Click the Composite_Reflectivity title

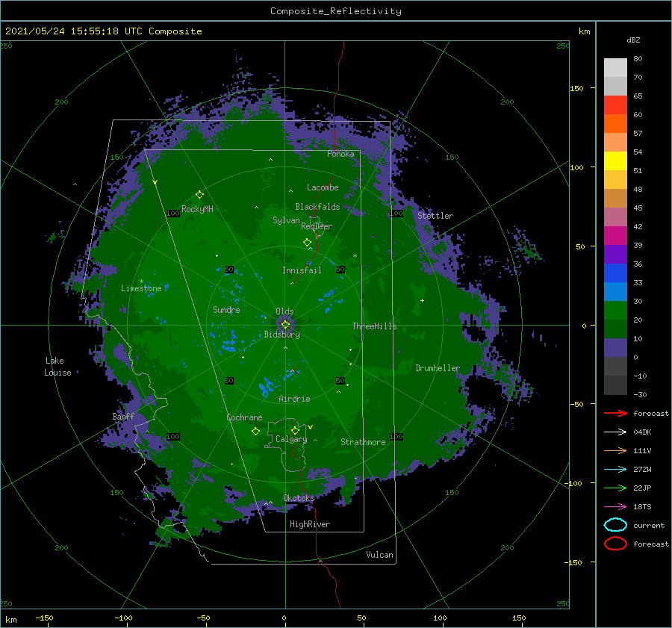coord(336,11)
